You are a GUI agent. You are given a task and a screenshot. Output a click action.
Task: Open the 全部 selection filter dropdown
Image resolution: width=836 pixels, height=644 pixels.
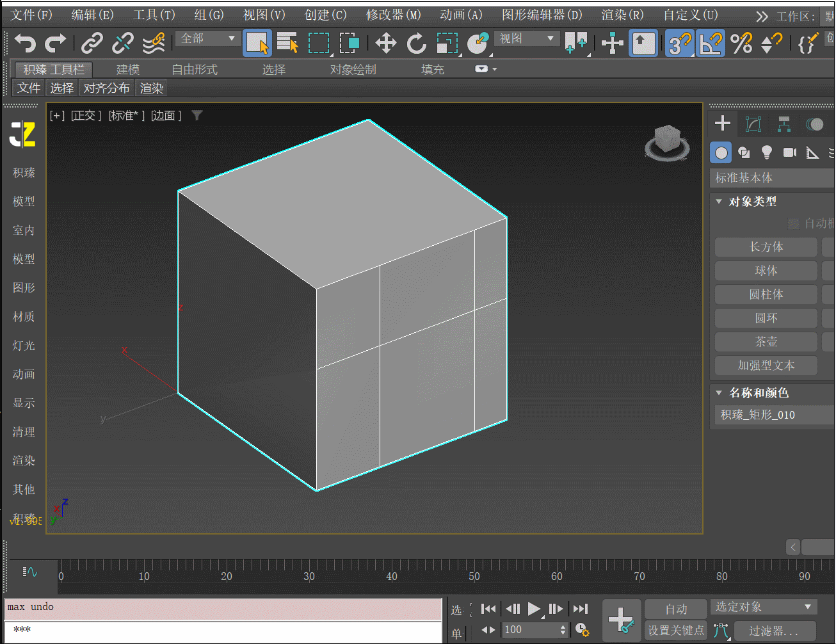click(208, 38)
